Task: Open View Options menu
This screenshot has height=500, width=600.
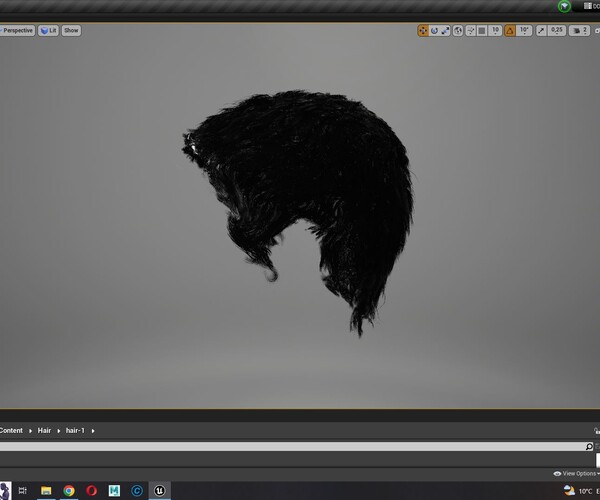Action: [x=576, y=474]
